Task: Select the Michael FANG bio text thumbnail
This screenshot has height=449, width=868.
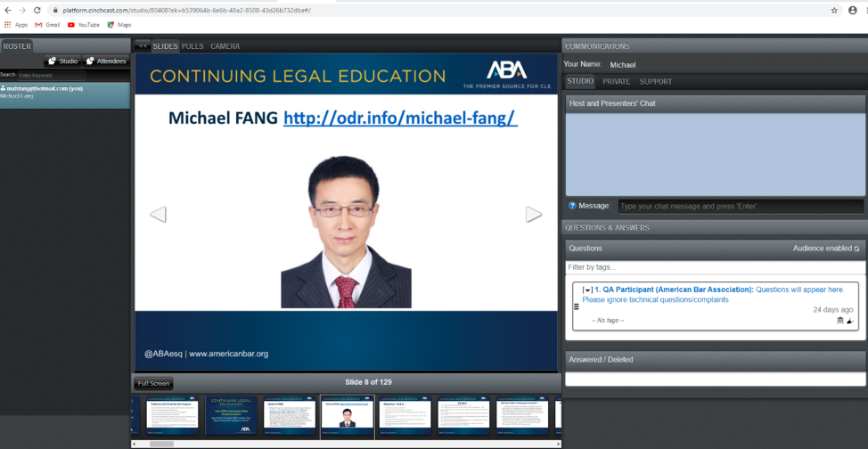Action: coord(289,414)
